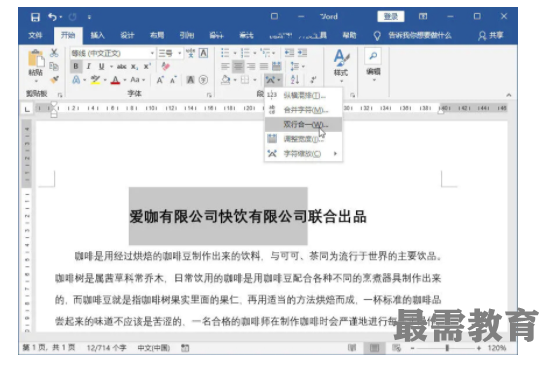Screen dimensions: 545x365
Task: Click the Tell me search box
Action: point(420,35)
